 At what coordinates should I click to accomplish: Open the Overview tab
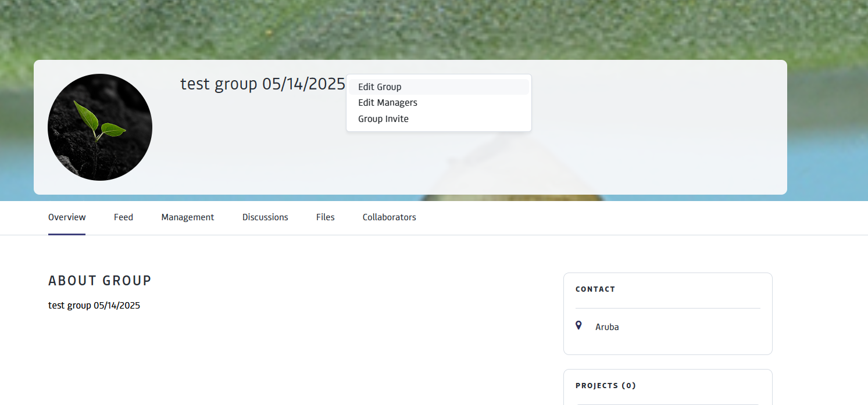[x=67, y=217]
